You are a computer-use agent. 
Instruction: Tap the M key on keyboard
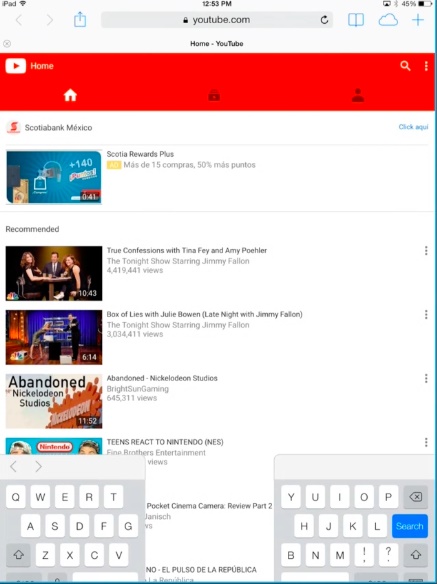(340, 555)
